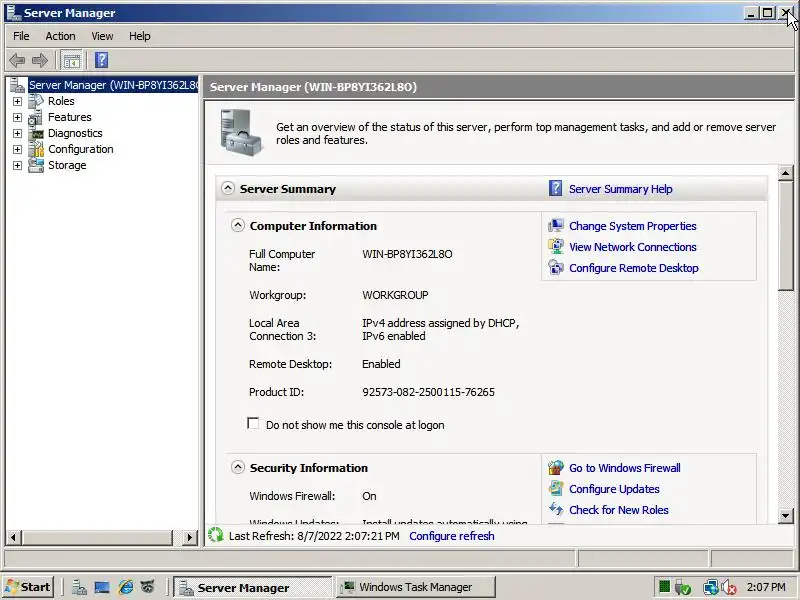Screen dimensions: 800x600
Task: Click the Configure refresh link
Action: click(452, 536)
